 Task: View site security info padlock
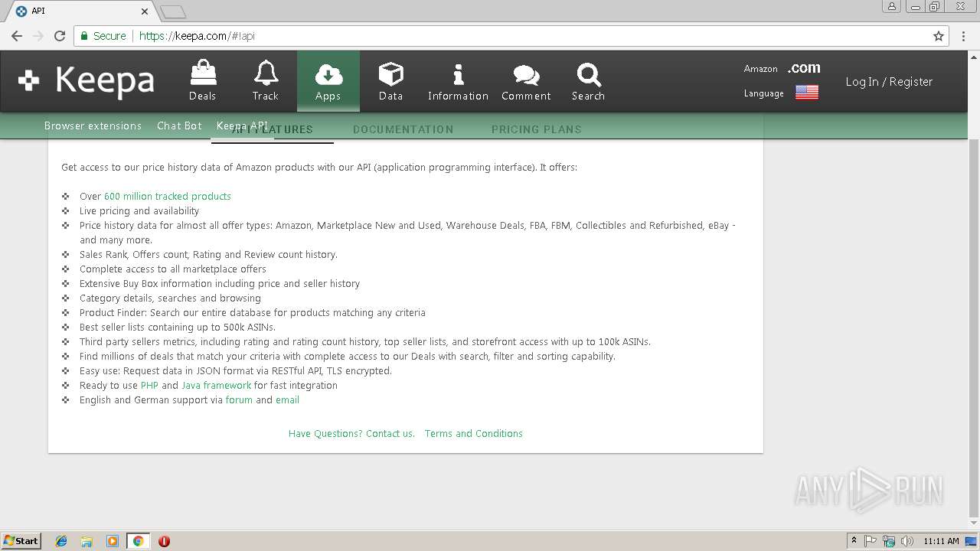pos(85,36)
